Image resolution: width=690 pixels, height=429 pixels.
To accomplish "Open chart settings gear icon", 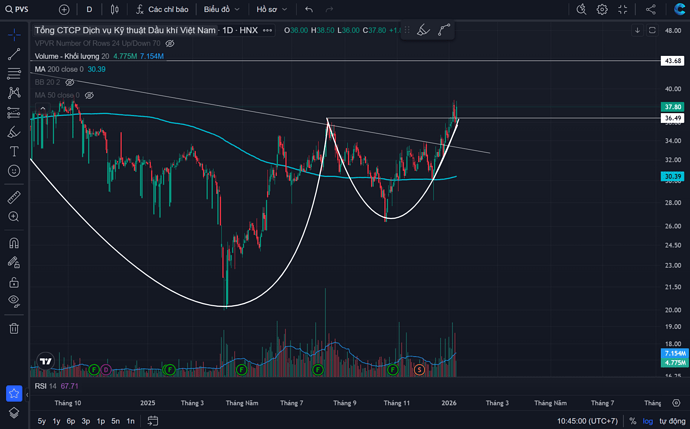I will [x=602, y=9].
